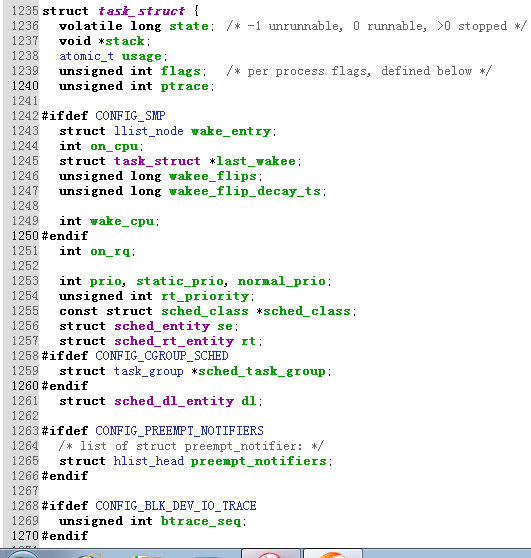This screenshot has height=558, width=531.
Task: Click the 'stack' pointer identifier
Action: point(125,41)
